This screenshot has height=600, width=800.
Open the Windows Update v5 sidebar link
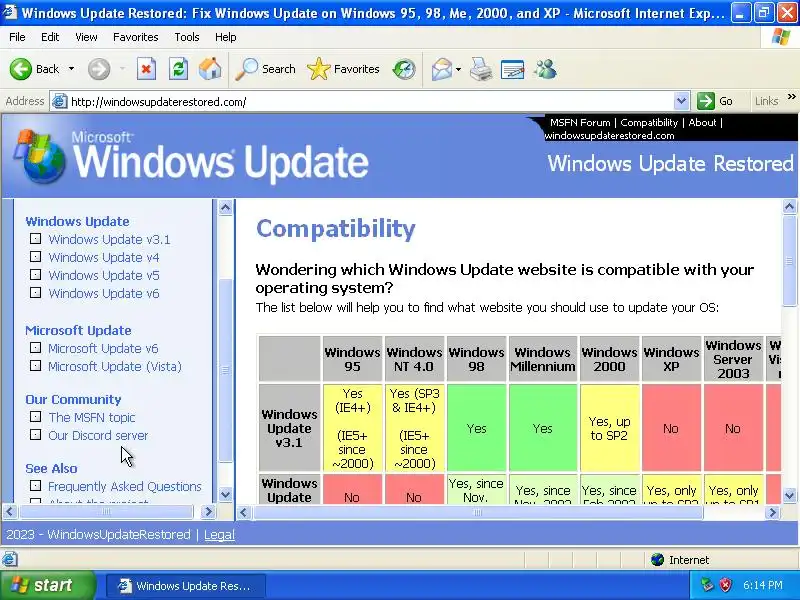pos(104,275)
